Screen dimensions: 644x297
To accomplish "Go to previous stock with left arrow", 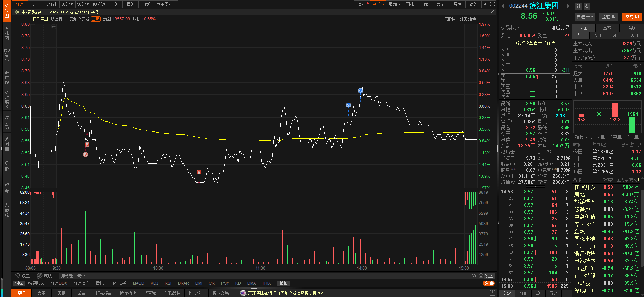I will (x=503, y=6).
